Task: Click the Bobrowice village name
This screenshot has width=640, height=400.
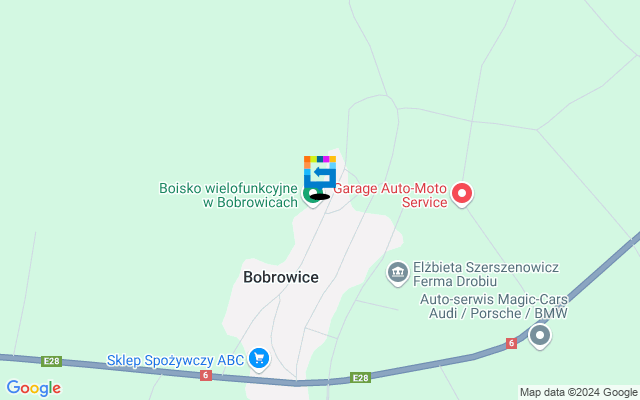Action: tap(281, 277)
